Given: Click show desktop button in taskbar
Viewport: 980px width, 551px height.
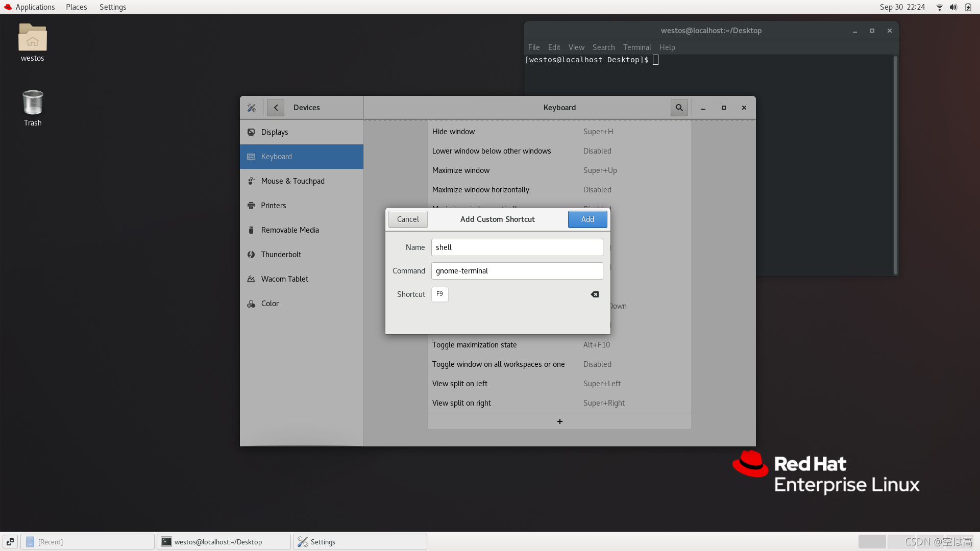Looking at the screenshot, I should coord(10,542).
